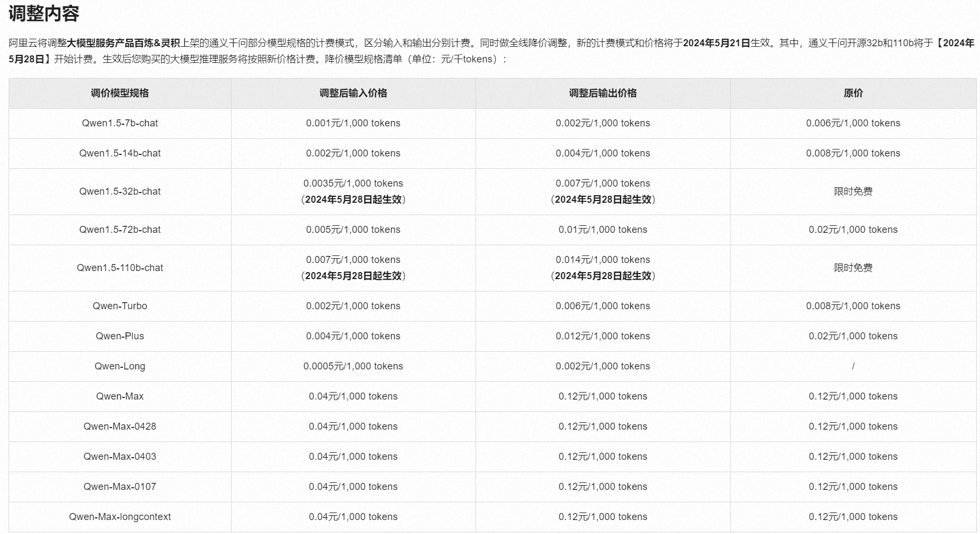980x534 pixels.
Task: Click the bold 2024年5月21日 date in the paragraph
Action: tap(716, 43)
